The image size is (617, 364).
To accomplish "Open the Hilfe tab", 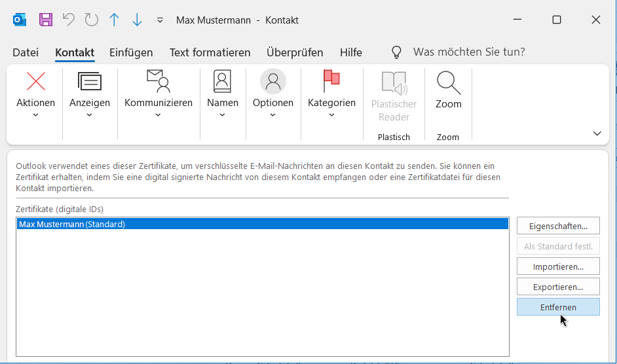I will 351,52.
